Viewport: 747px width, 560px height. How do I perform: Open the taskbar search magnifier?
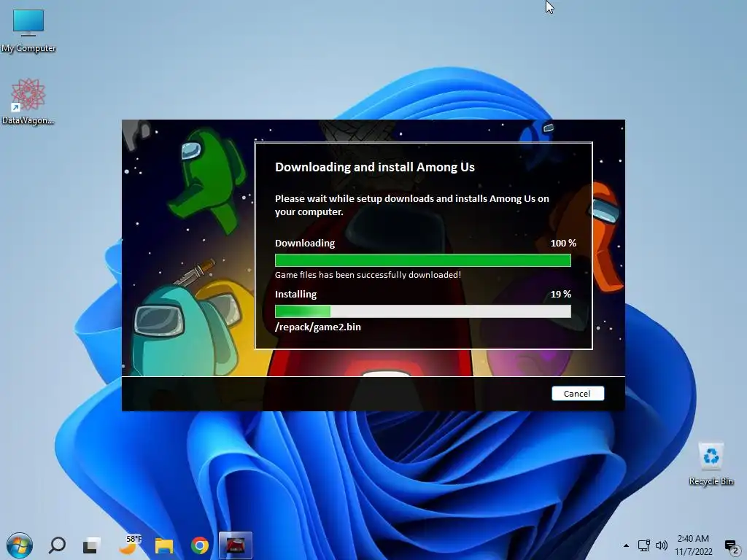(x=57, y=545)
